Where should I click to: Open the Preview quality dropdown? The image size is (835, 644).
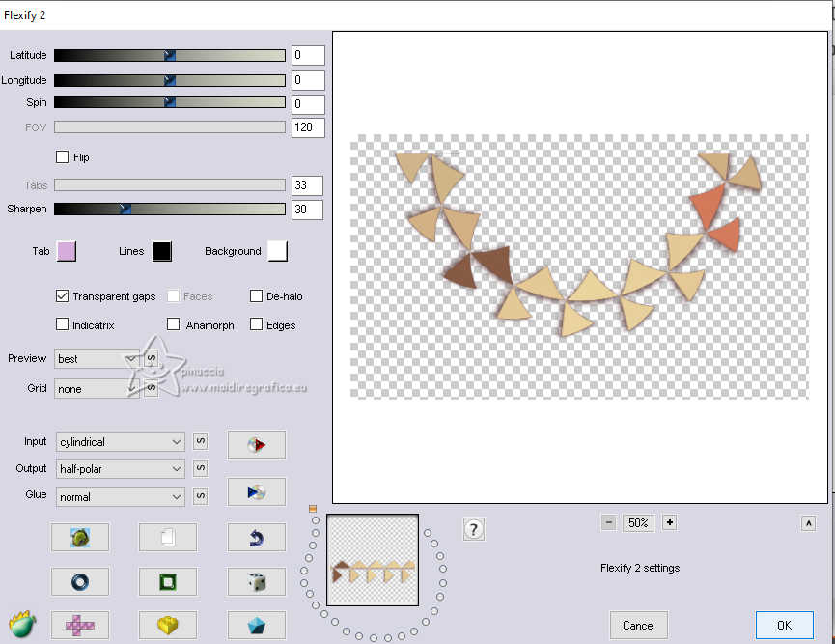(97, 358)
